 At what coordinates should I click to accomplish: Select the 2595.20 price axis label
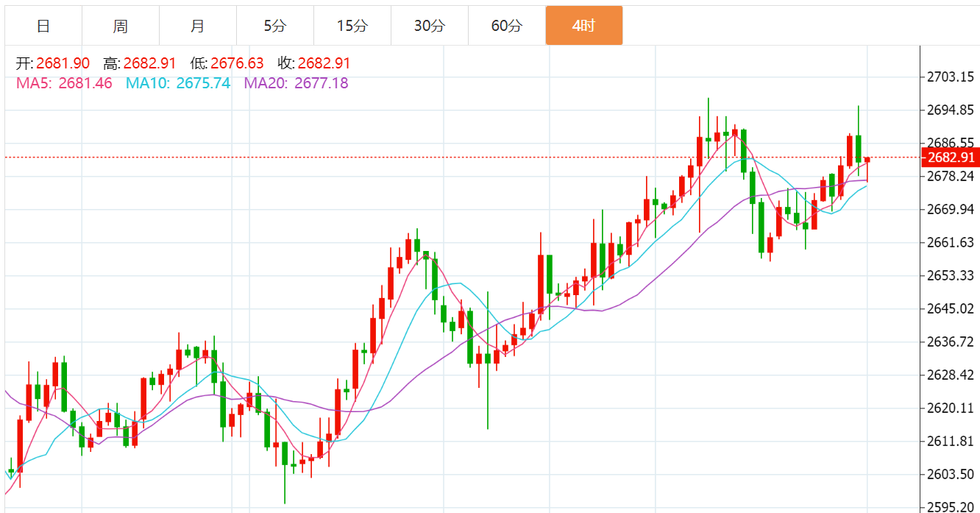click(951, 507)
